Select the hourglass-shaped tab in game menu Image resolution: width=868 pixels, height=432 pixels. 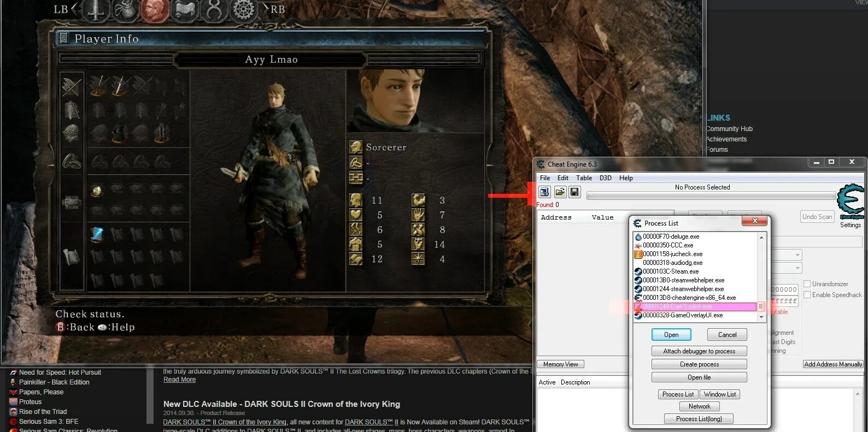point(214,10)
